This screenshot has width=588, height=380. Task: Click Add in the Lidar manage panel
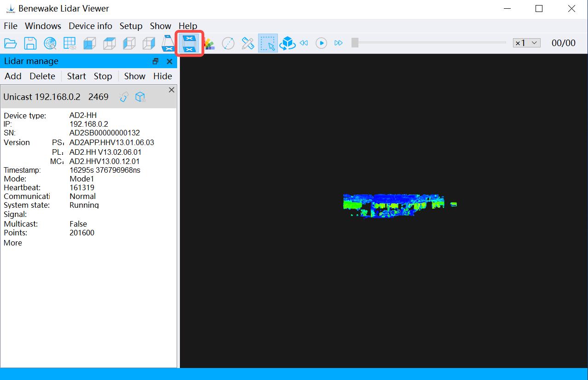(13, 76)
